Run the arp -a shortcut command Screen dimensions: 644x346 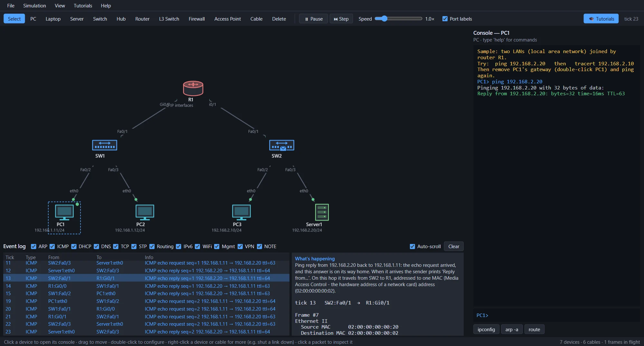(x=512, y=330)
